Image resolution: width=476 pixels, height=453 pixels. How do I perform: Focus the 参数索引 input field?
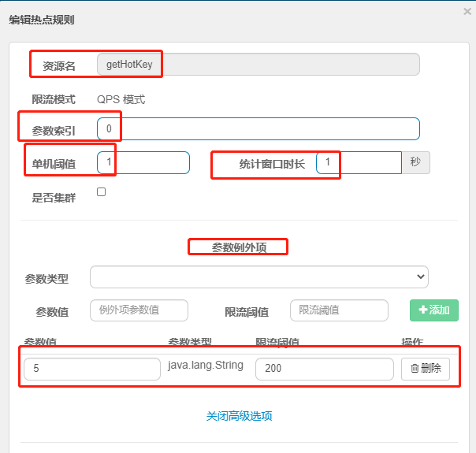tap(258, 128)
